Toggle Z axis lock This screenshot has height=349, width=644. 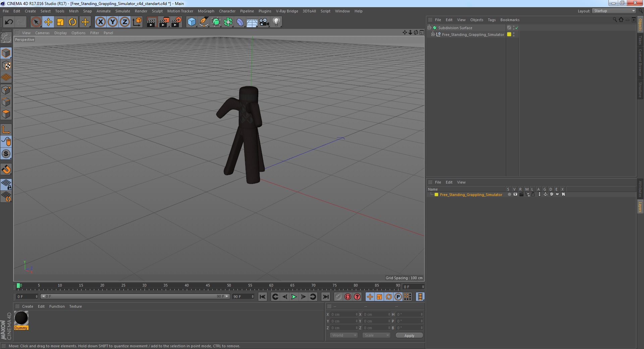click(124, 22)
